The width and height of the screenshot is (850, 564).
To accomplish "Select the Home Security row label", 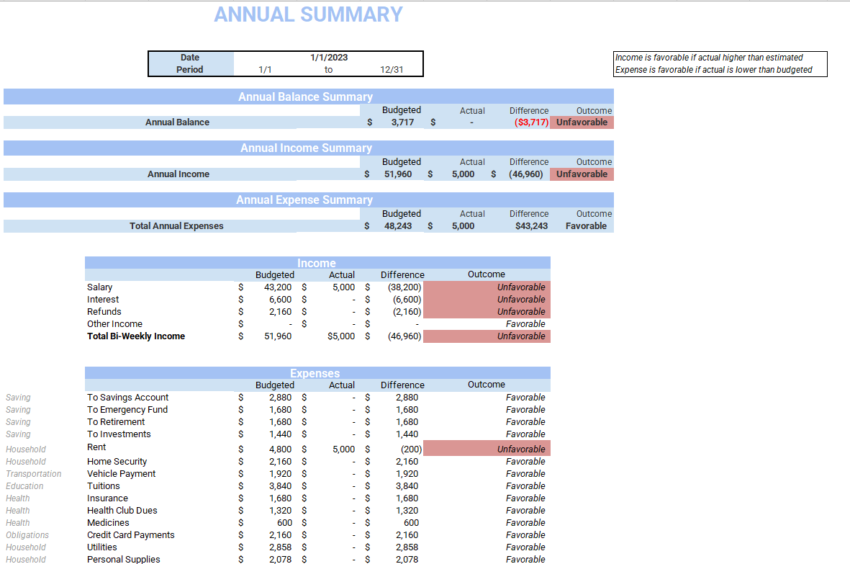I will (117, 462).
